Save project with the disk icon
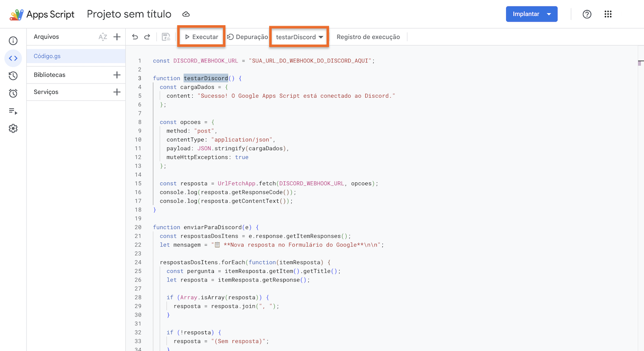Viewport: 644px width, 351px height. click(x=166, y=37)
